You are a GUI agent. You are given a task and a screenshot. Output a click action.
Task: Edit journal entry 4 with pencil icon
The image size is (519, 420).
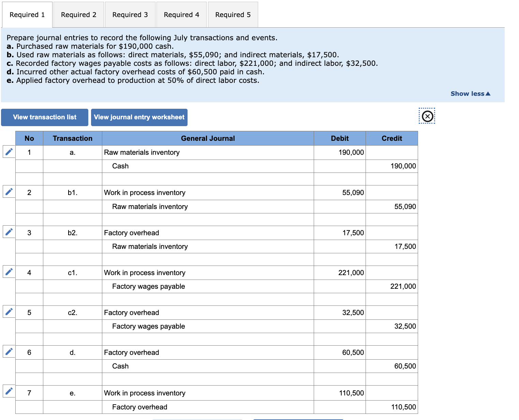(x=9, y=271)
